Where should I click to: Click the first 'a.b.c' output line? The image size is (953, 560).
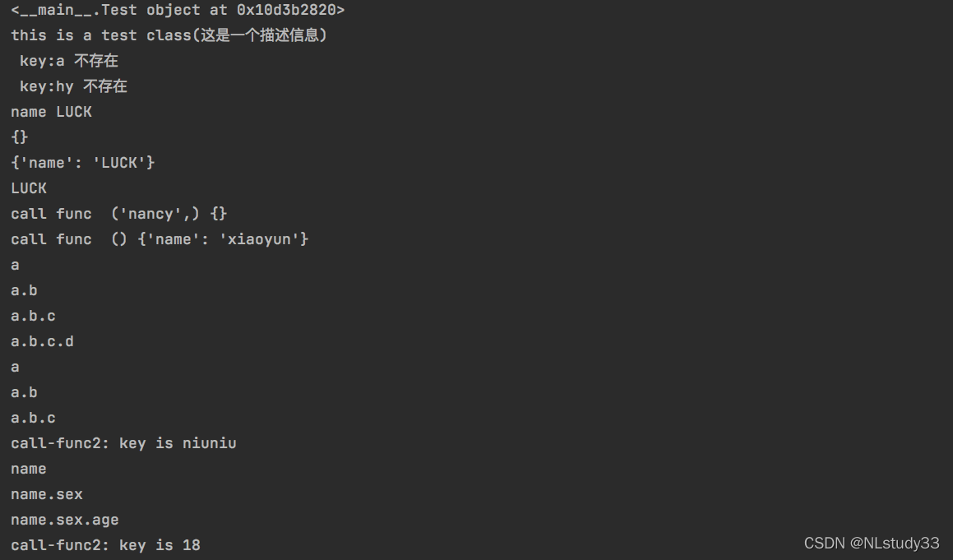(x=33, y=316)
